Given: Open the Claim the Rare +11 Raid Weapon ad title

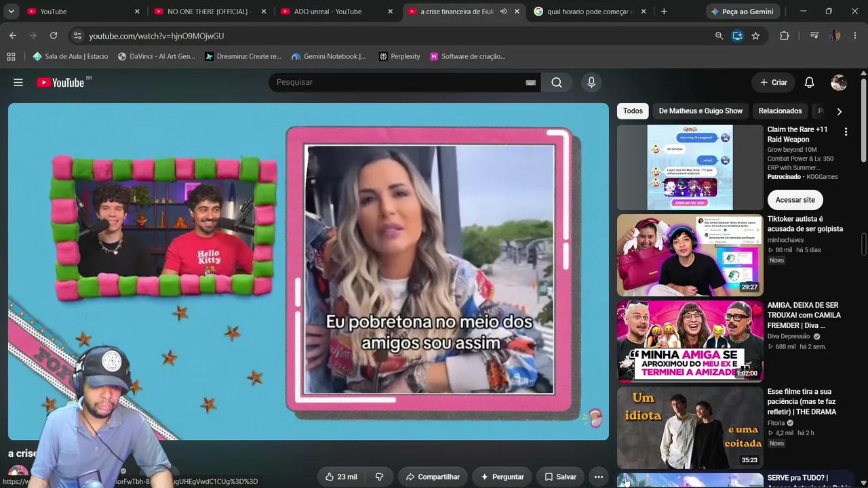Looking at the screenshot, I should pyautogui.click(x=797, y=134).
